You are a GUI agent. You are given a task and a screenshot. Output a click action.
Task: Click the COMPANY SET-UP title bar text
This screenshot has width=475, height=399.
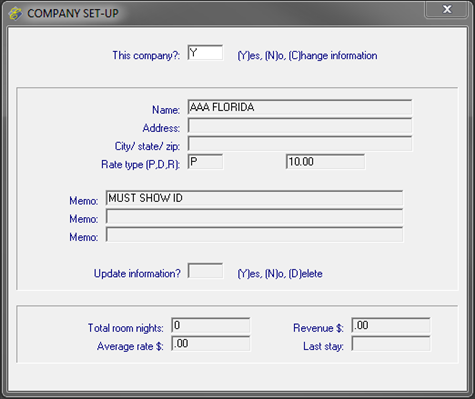click(73, 13)
